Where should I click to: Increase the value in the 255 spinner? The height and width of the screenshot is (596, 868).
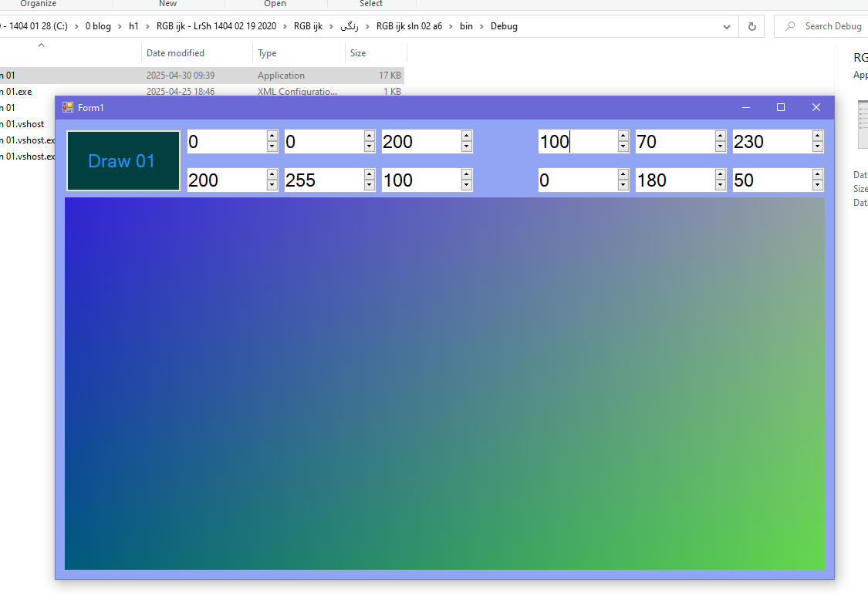pyautogui.click(x=370, y=175)
